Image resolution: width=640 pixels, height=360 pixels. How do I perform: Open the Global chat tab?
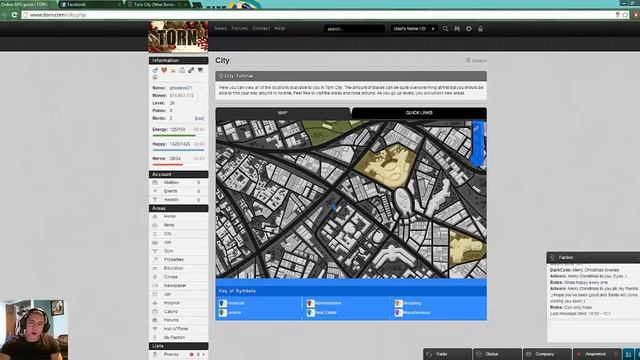(x=497, y=354)
